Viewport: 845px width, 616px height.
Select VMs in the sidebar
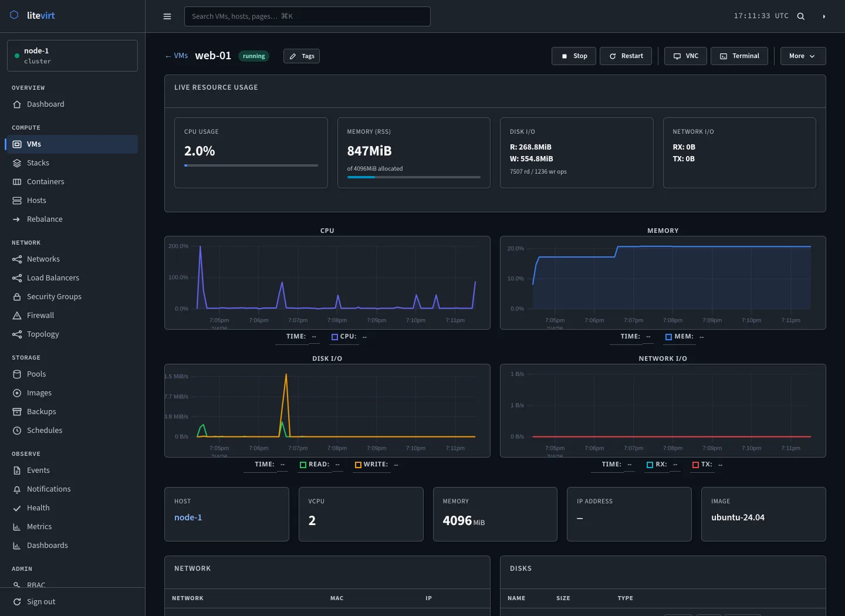(x=72, y=144)
